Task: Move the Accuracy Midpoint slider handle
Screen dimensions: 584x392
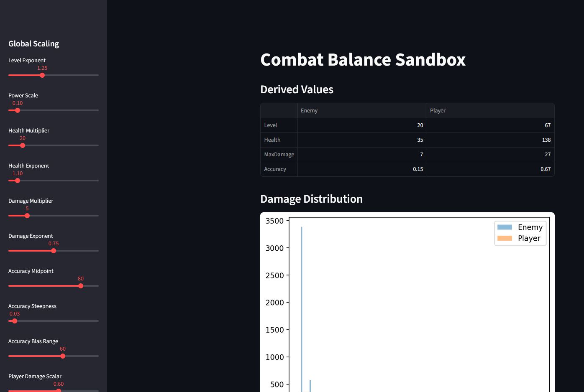Action: [81, 286]
